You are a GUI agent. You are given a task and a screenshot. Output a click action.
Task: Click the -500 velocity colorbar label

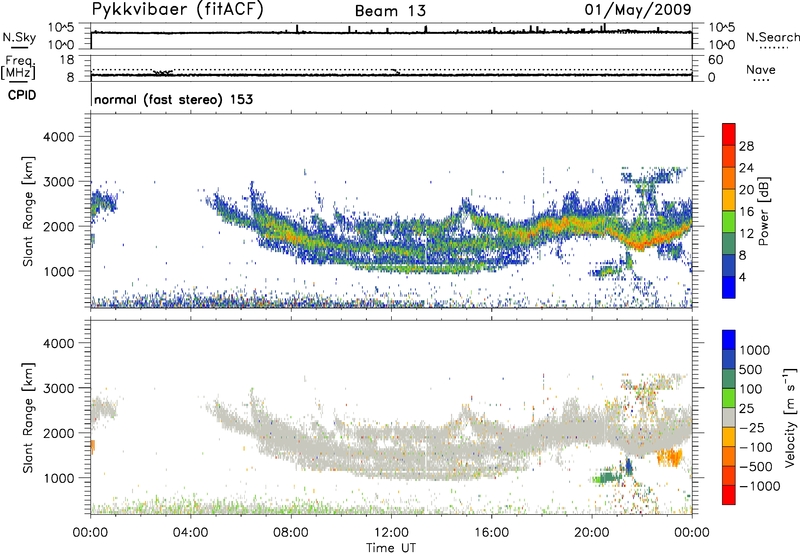[756, 467]
